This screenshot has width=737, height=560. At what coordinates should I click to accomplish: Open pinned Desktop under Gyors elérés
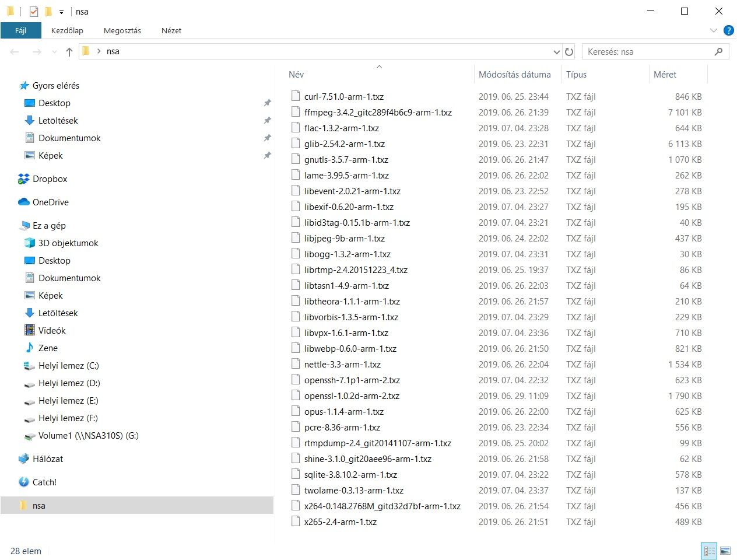coord(54,103)
